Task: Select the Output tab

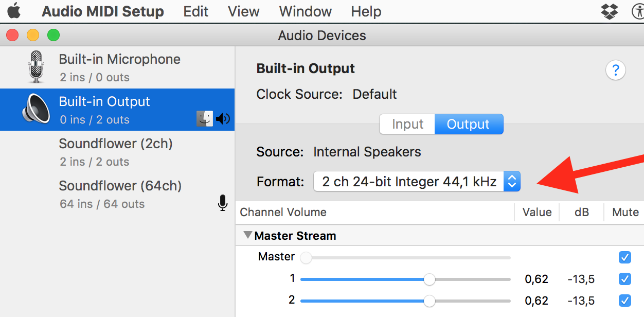Action: 468,124
